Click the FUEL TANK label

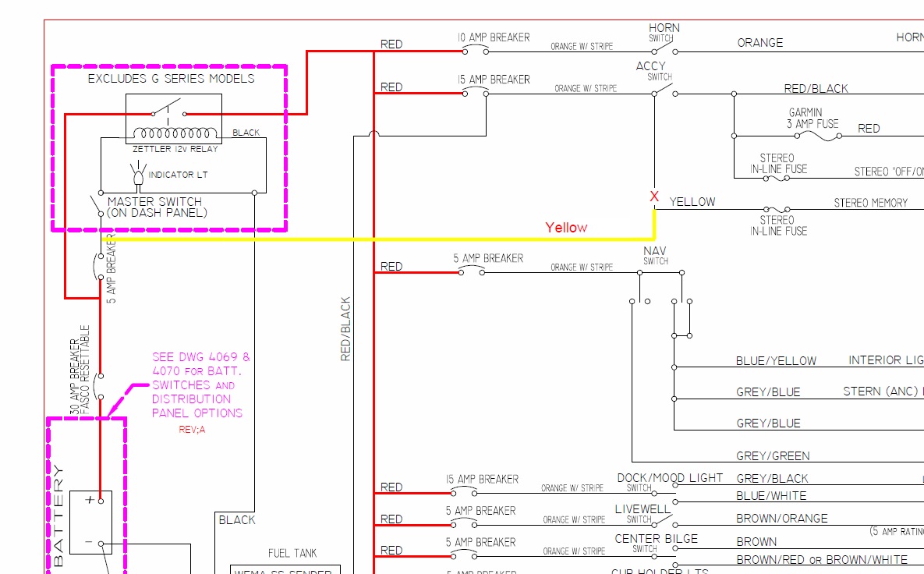292,553
